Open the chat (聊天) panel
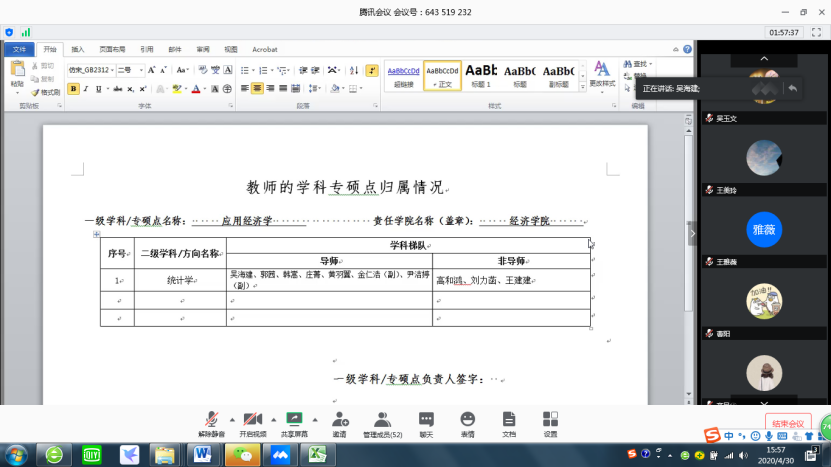This screenshot has height=467, width=831. pos(426,420)
